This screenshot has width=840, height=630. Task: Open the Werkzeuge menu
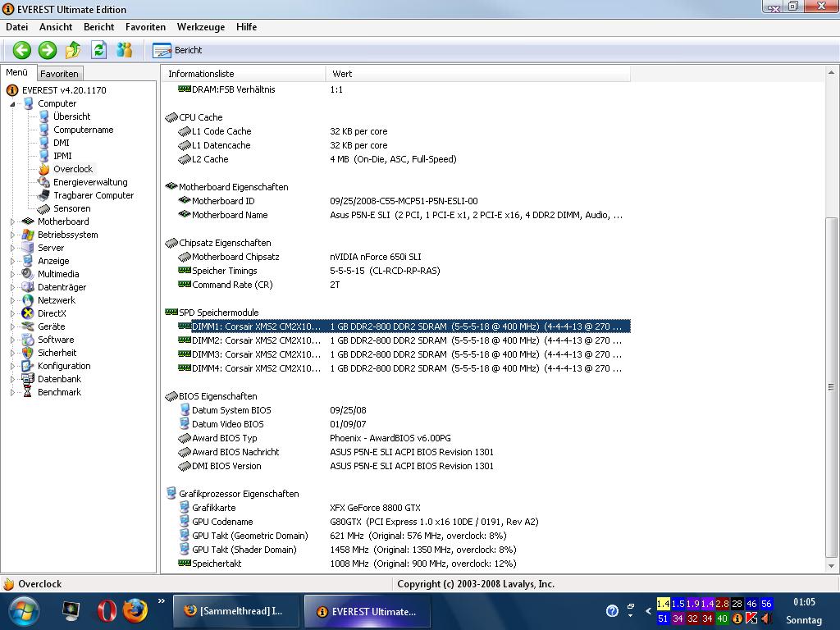[201, 27]
